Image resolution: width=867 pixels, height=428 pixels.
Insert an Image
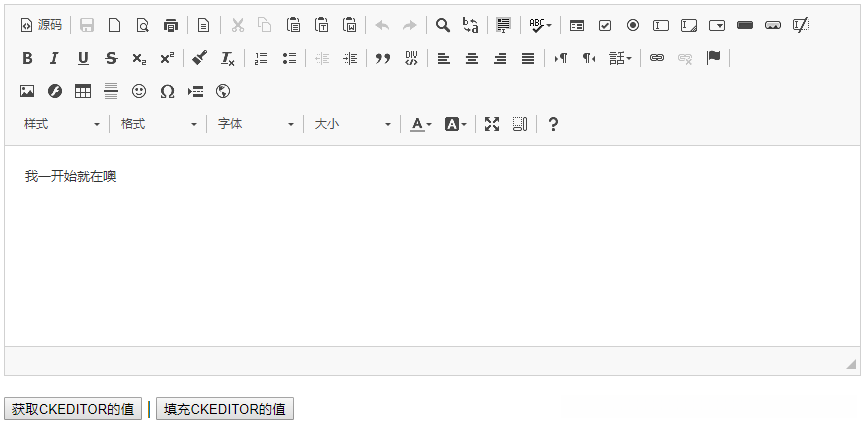pyautogui.click(x=27, y=91)
